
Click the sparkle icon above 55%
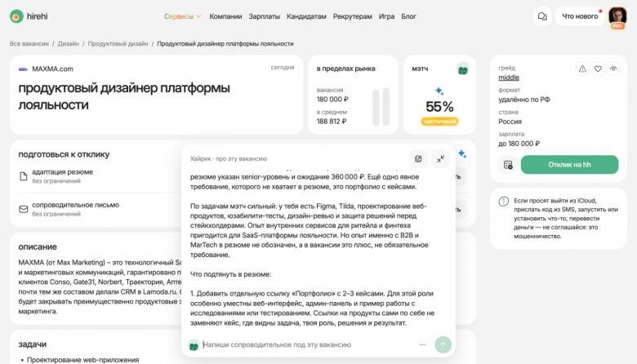point(439,91)
